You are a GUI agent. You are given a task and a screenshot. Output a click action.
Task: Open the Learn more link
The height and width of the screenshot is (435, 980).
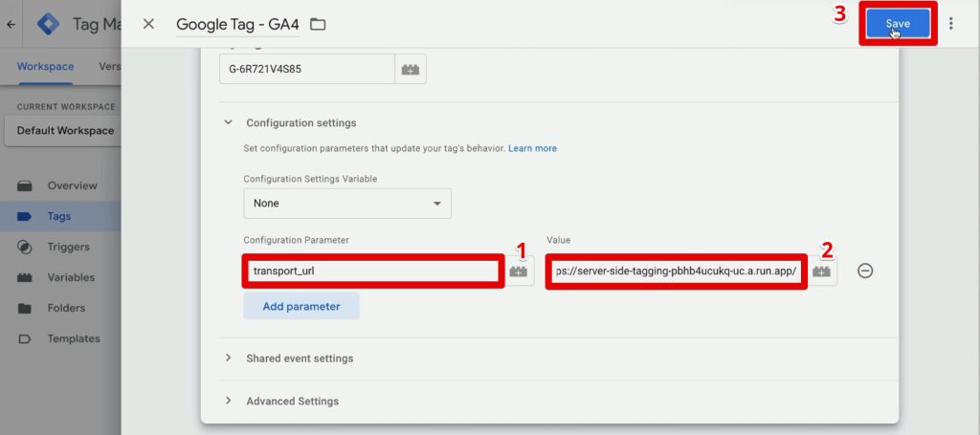[x=532, y=148]
